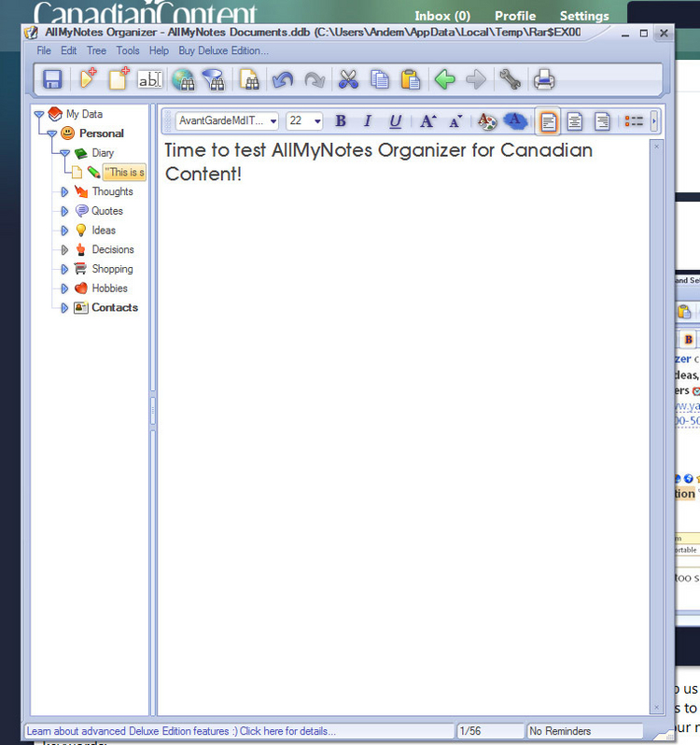This screenshot has height=745, width=700.
Task: Open the AvantGardeMdIT font dropdown
Action: tap(273, 121)
